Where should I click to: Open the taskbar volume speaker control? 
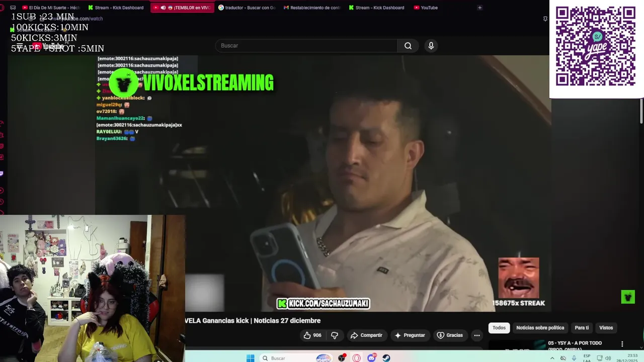608,358
